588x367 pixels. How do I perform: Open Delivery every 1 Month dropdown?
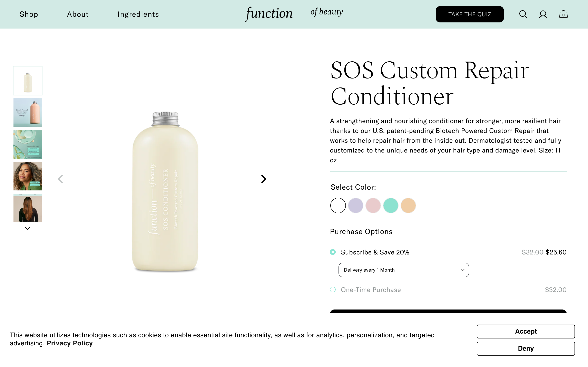[x=404, y=270]
